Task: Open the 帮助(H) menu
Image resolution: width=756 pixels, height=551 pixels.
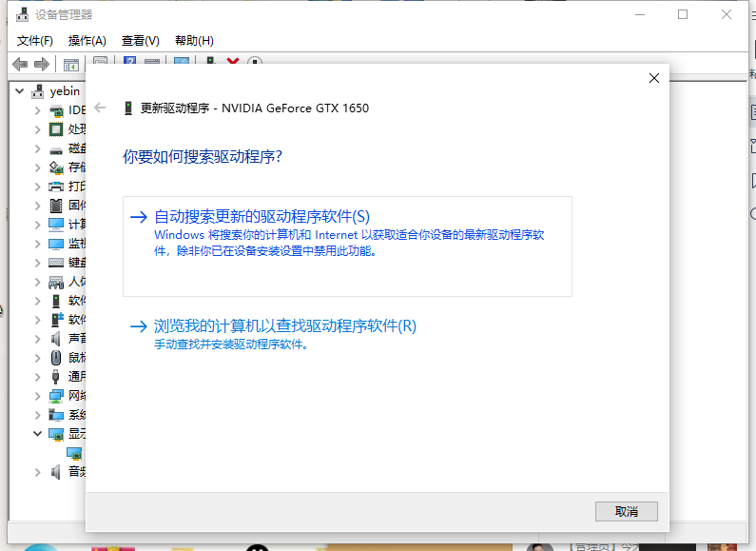Action: coord(194,41)
